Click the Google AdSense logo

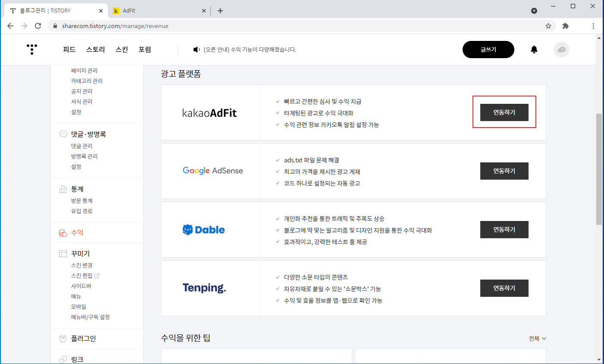point(213,171)
